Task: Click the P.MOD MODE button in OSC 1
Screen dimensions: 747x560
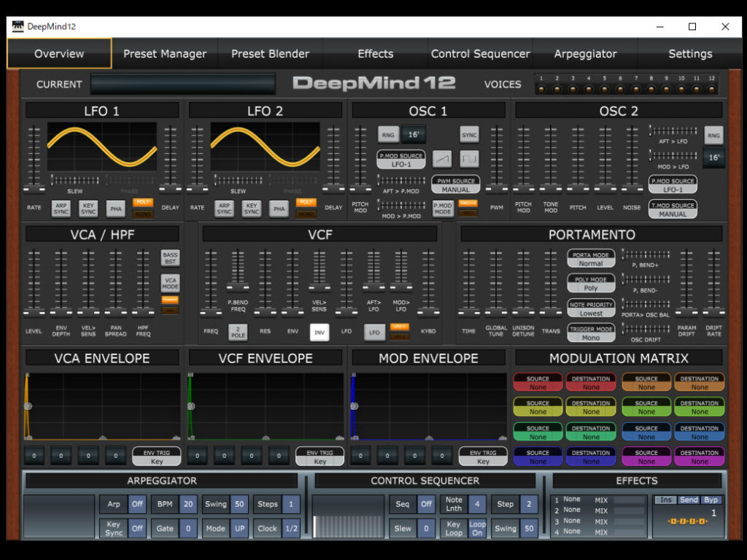Action: point(442,209)
